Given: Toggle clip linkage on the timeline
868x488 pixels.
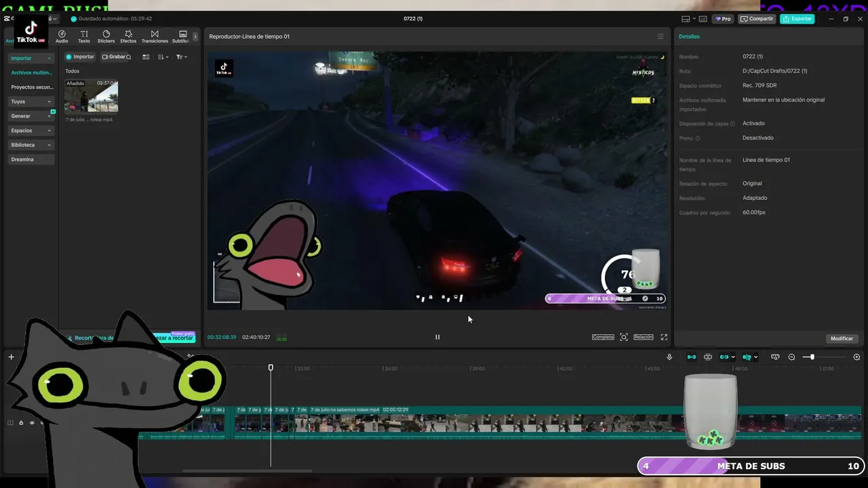Looking at the screenshot, I should click(x=724, y=357).
